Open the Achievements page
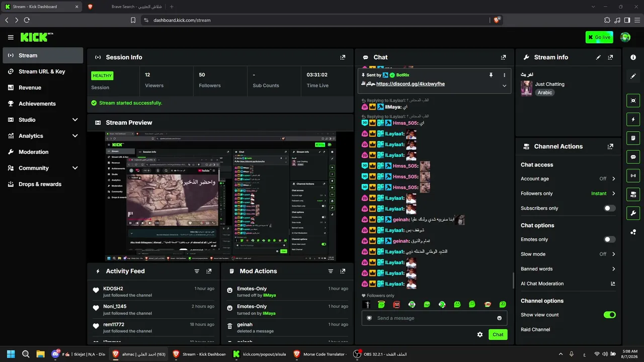644x362 pixels. [x=43, y=104]
